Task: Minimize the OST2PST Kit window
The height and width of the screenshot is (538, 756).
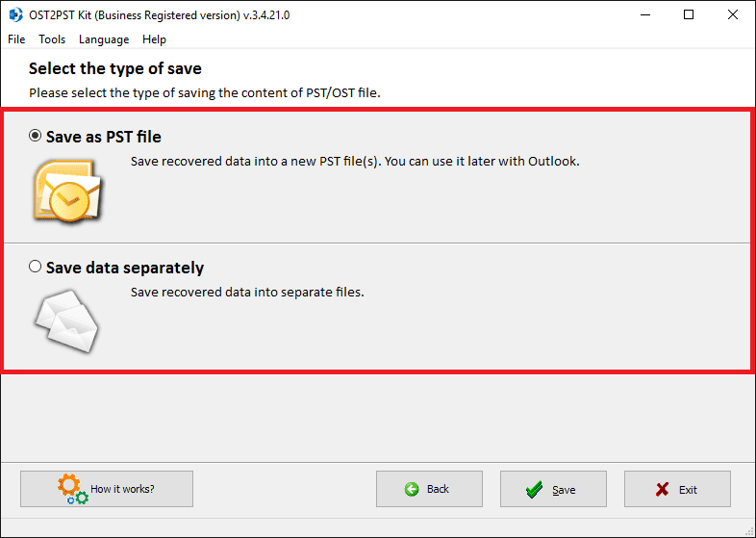Action: tap(644, 15)
